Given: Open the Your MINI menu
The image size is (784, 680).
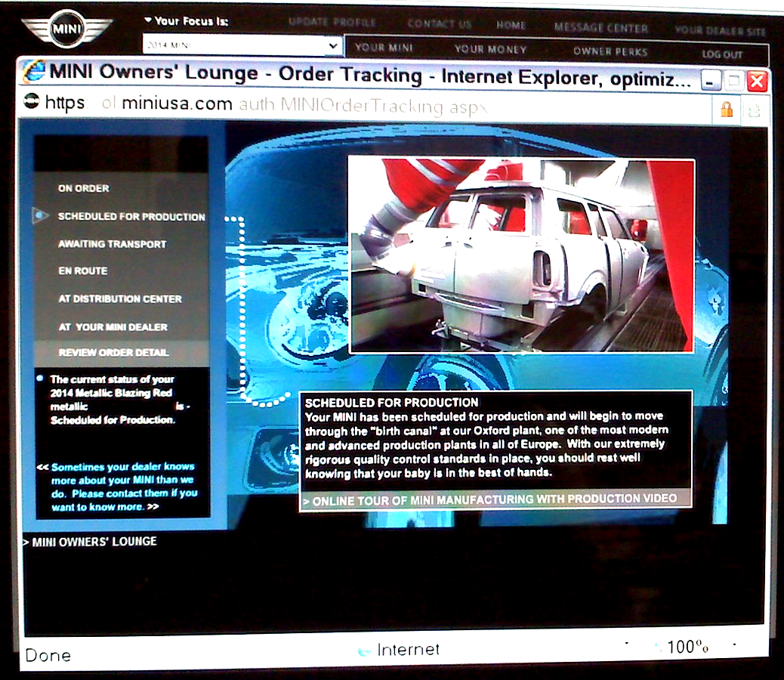Looking at the screenshot, I should (x=384, y=48).
